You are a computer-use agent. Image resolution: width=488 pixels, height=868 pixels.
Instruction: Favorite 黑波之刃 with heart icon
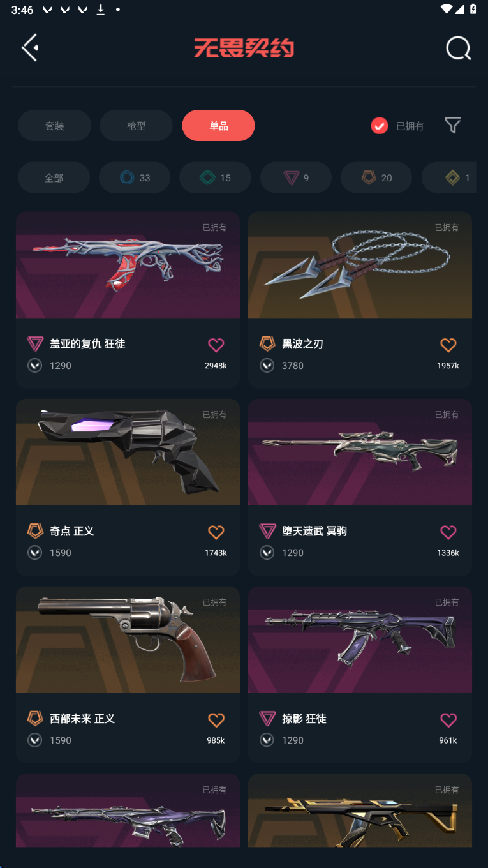448,345
